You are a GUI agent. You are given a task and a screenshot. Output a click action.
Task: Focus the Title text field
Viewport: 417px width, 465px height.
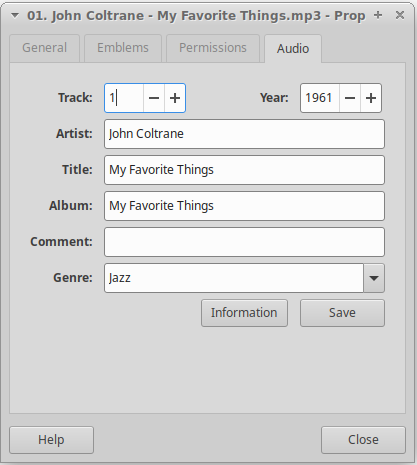[x=244, y=170]
